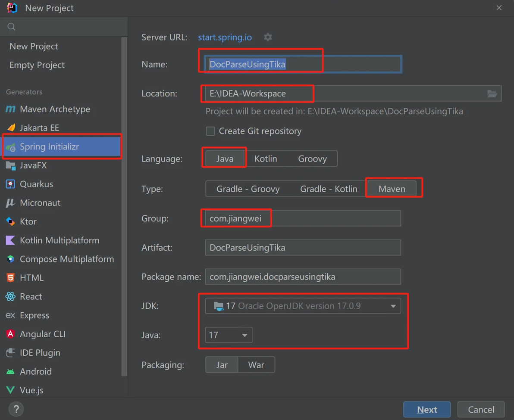
Task: Select Kotlin as the project language
Action: point(266,159)
